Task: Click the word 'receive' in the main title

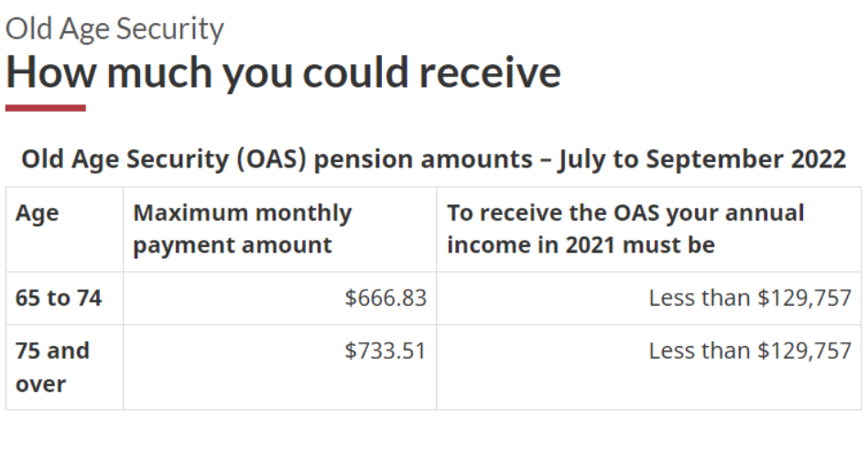Action: tap(490, 72)
